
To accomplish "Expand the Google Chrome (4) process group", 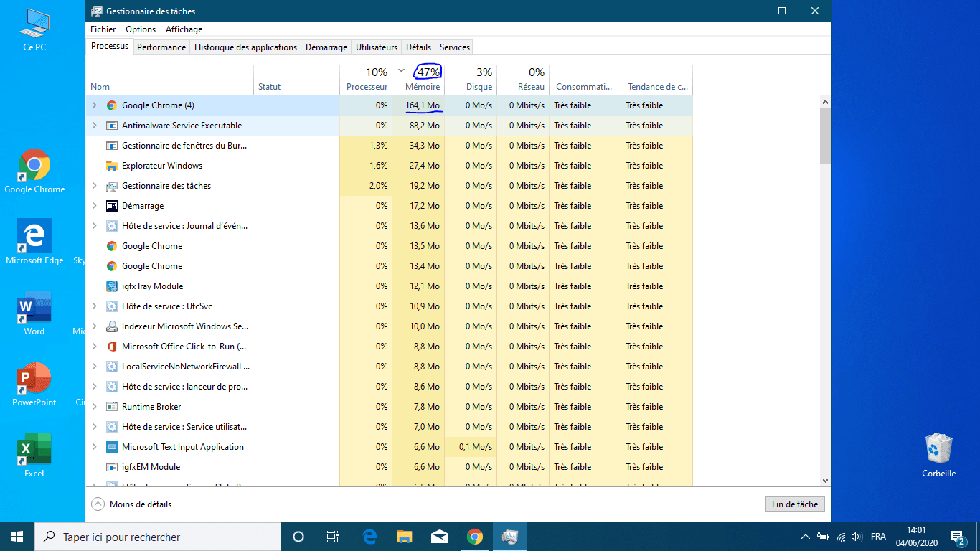I will [x=94, y=105].
